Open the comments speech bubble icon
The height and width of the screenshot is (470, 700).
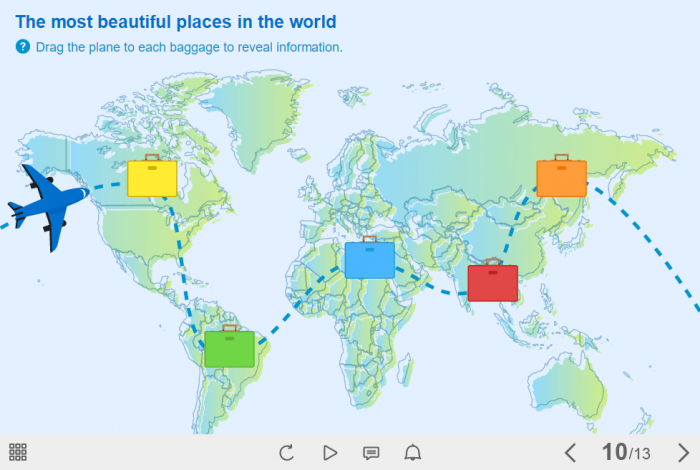(371, 452)
